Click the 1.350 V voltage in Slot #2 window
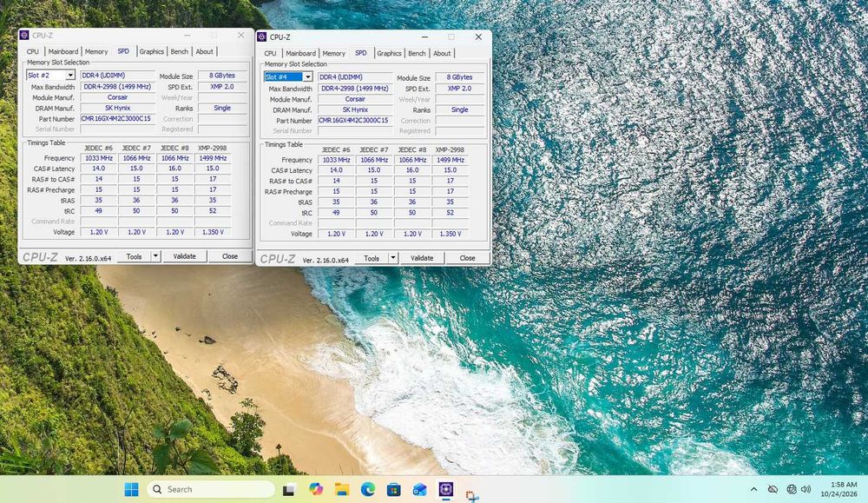Image resolution: width=868 pixels, height=503 pixels. pos(213,232)
